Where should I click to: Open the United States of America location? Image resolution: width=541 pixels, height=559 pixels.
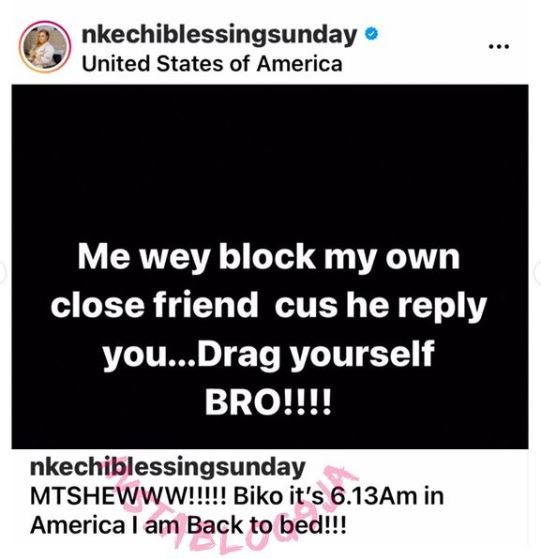pyautogui.click(x=212, y=64)
